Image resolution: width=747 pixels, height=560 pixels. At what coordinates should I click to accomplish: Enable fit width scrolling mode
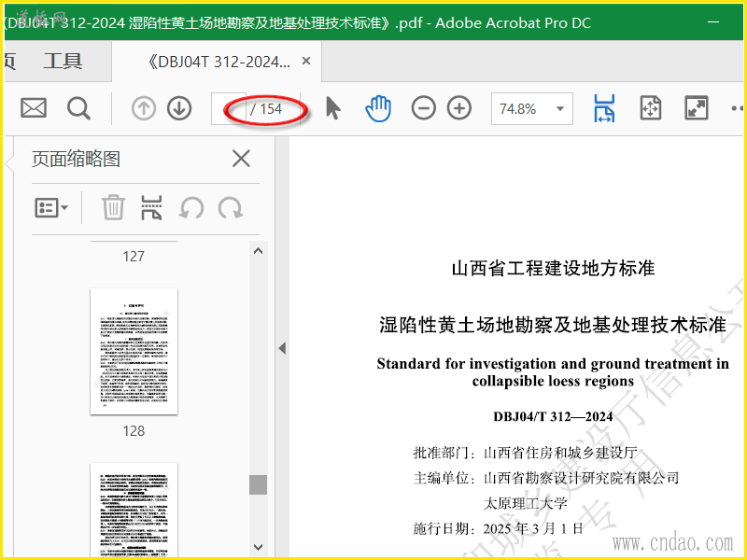tap(604, 108)
